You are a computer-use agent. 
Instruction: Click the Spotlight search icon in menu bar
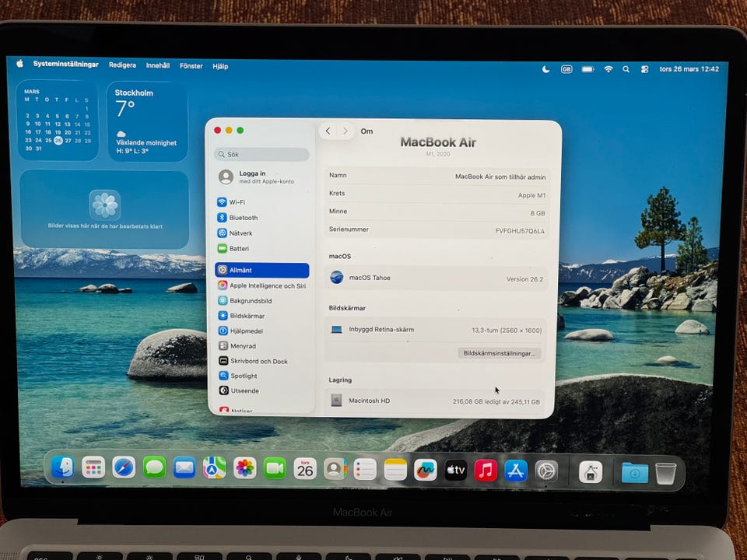pyautogui.click(x=626, y=69)
